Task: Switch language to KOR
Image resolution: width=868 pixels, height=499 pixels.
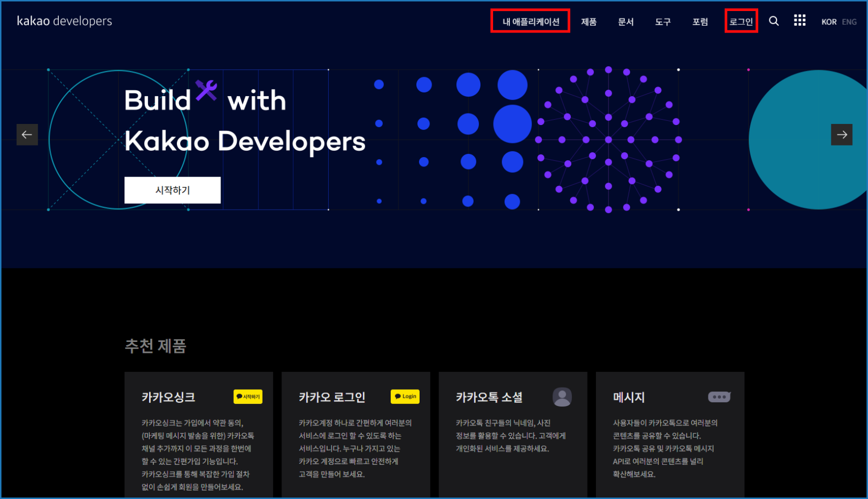Action: pyautogui.click(x=829, y=22)
